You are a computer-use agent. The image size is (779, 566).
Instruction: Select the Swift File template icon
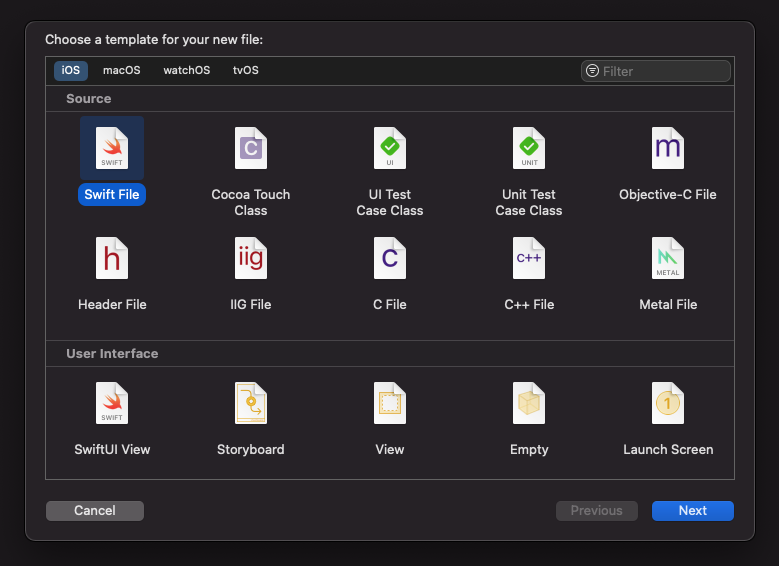(x=112, y=148)
